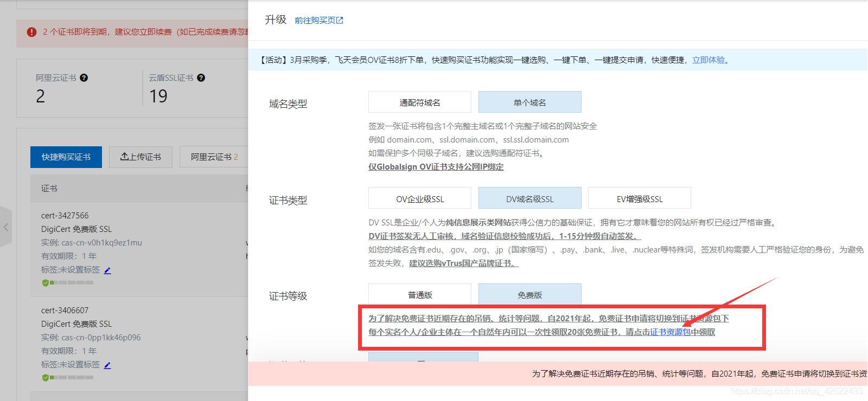Click the green shield status icon of cert-3427566
Viewport: 868px width, 401px height.
(x=46, y=282)
